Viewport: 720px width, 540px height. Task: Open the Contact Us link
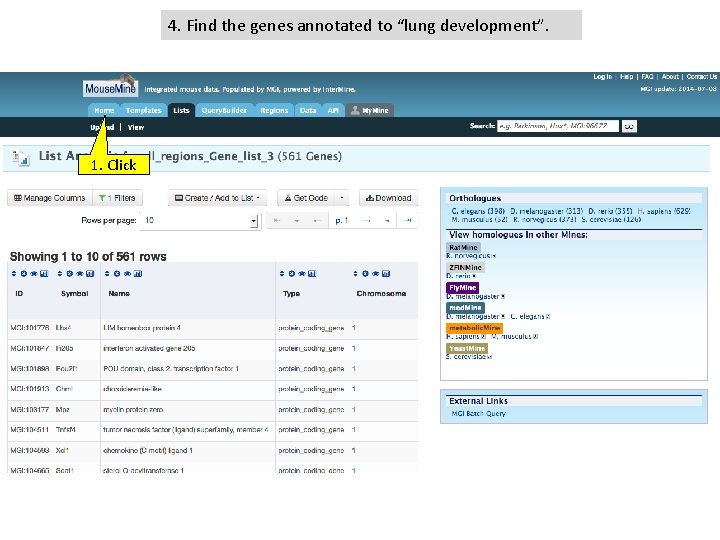coord(702,77)
